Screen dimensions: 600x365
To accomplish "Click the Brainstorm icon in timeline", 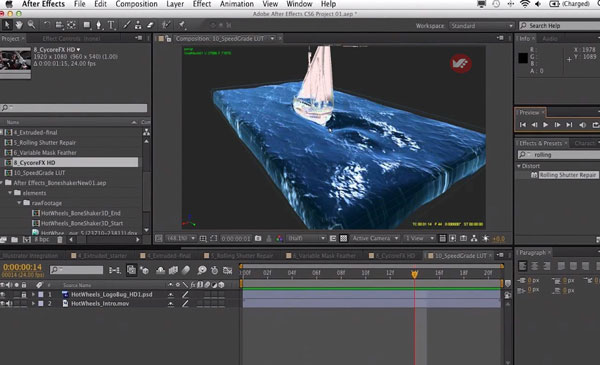I will [202, 270].
